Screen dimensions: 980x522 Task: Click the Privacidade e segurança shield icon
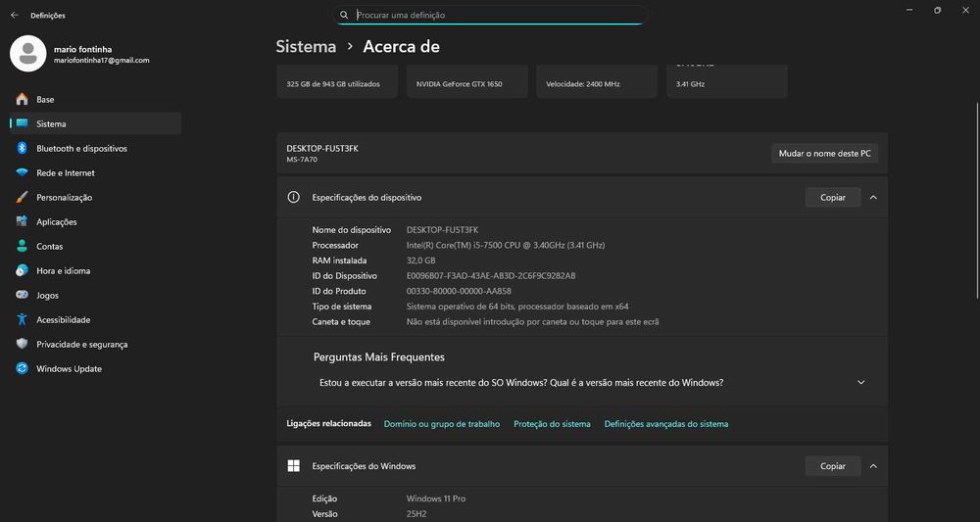pos(22,344)
